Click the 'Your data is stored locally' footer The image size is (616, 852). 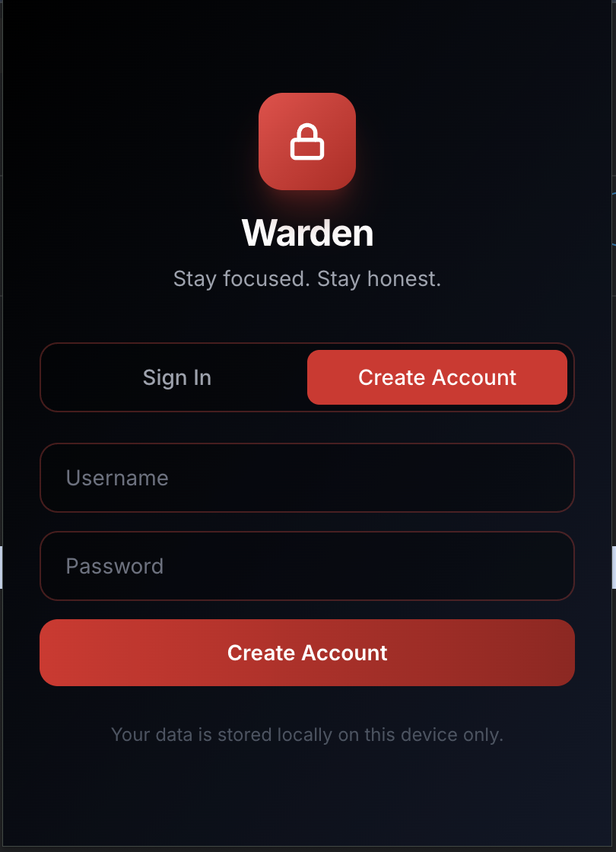307,735
